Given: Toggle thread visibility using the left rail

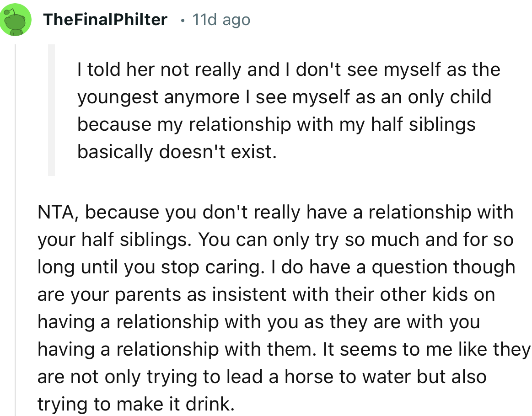Looking at the screenshot, I should click(17, 229).
